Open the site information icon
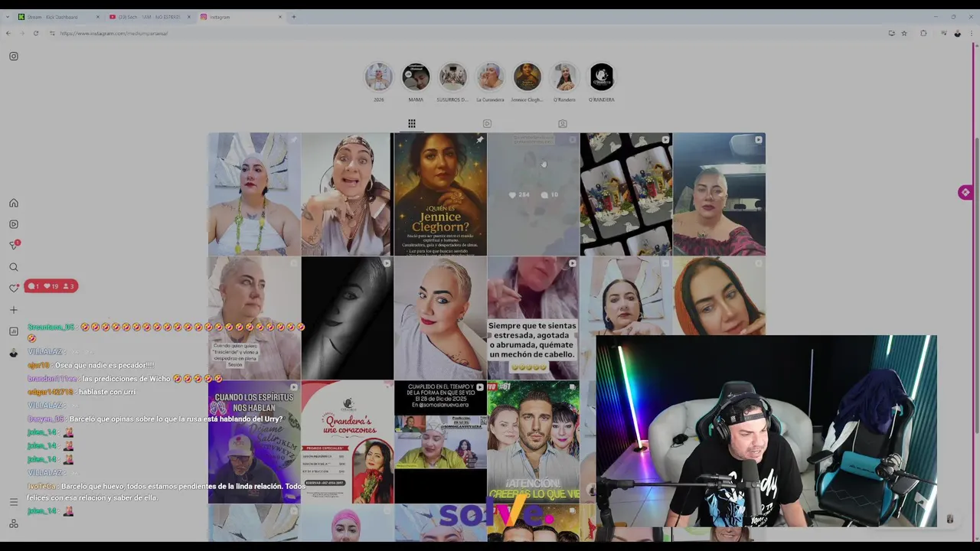The width and height of the screenshot is (980, 551). click(52, 33)
